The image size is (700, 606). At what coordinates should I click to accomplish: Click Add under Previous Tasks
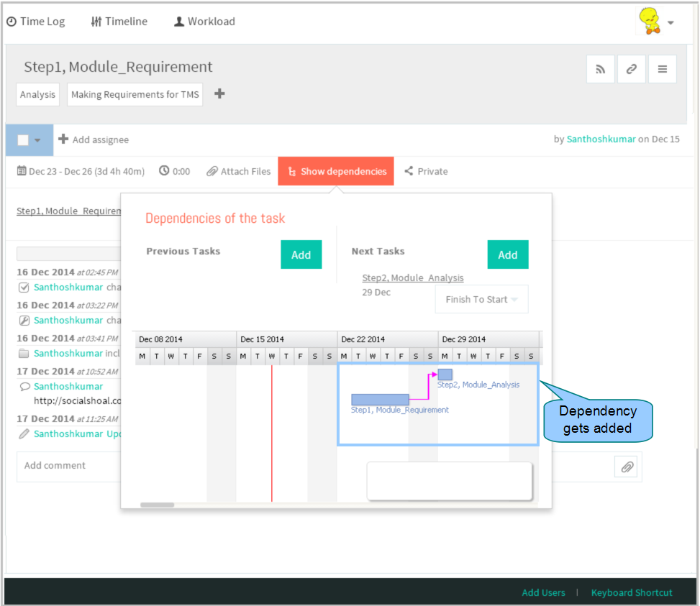point(301,254)
